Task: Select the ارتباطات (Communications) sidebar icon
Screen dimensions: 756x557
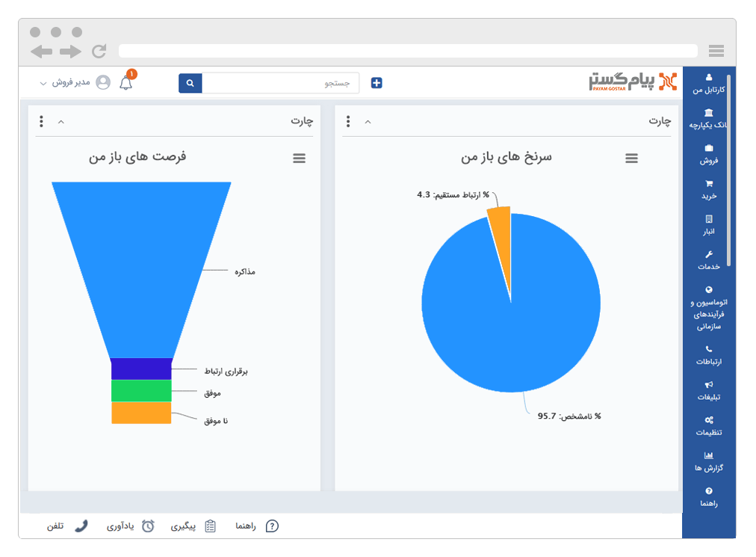Action: coord(709,355)
